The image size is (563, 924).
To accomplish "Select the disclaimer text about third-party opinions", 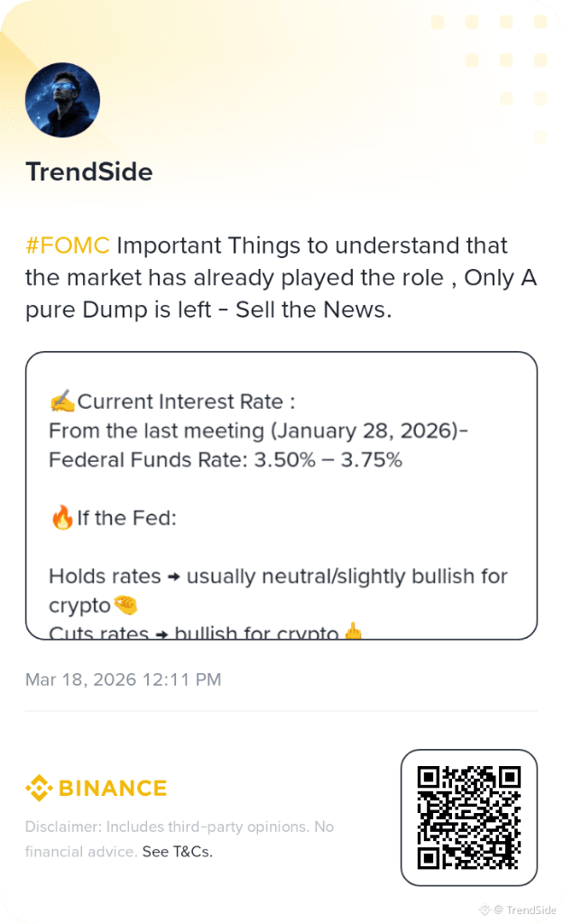I will (x=179, y=839).
